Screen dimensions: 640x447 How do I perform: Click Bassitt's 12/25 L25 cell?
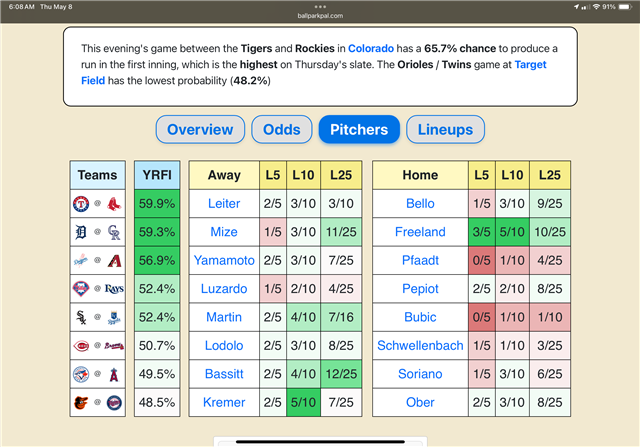click(x=341, y=374)
